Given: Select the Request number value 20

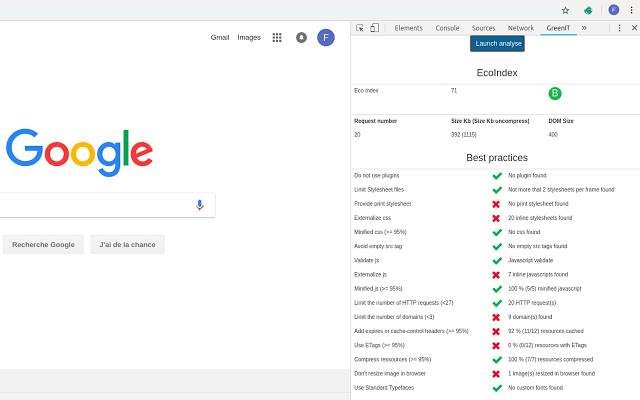Looking at the screenshot, I should (x=357, y=135).
